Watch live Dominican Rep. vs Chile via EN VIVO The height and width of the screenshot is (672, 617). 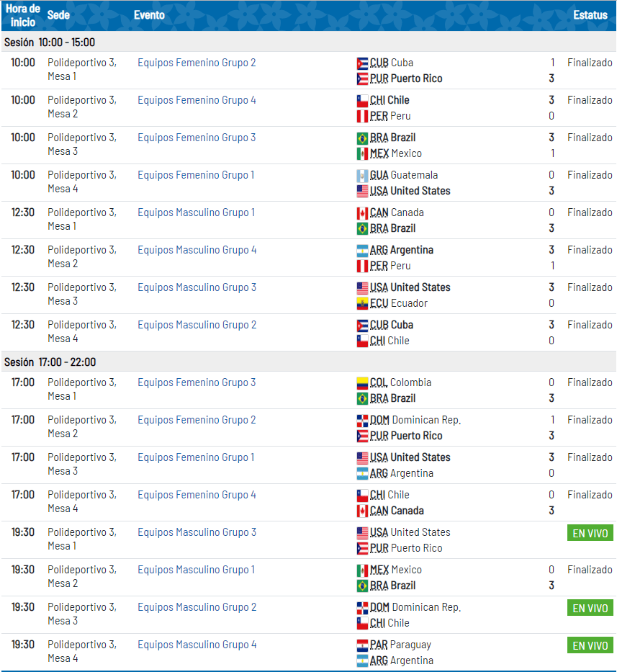(590, 609)
